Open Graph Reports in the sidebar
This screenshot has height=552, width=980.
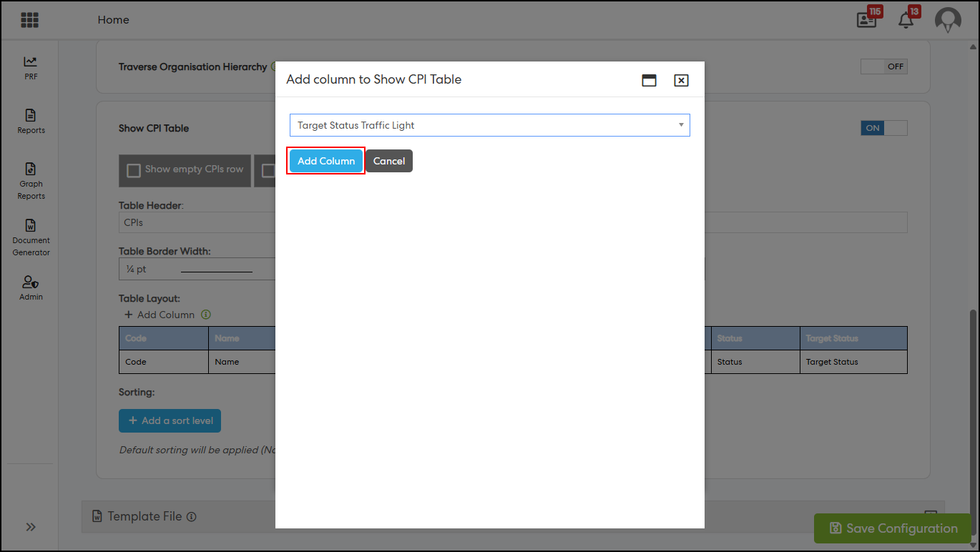31,180
